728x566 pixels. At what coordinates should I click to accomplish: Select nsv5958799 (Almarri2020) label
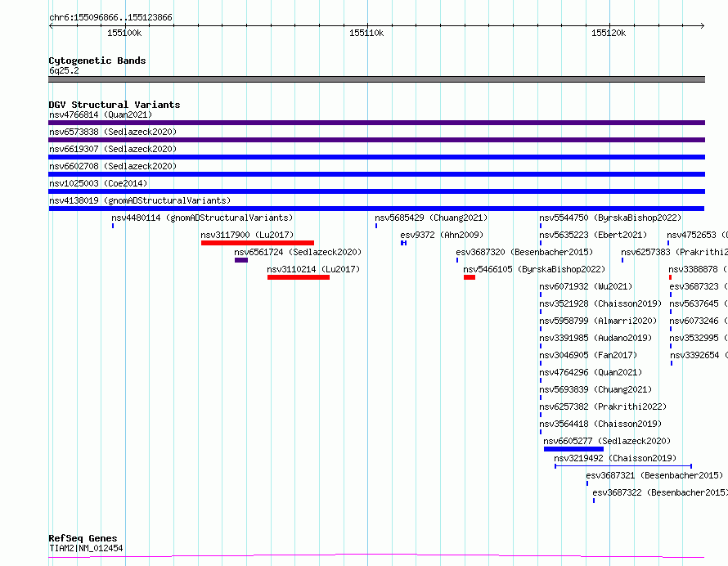tap(598, 321)
